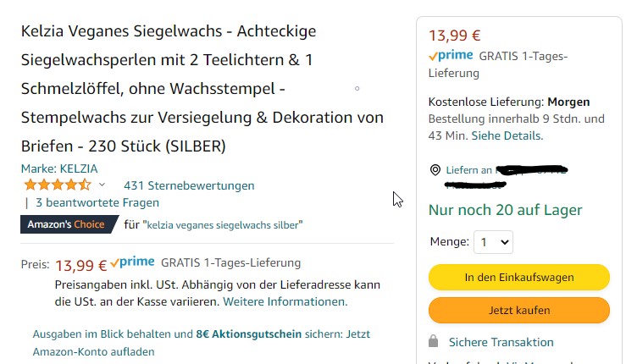Open the 3 beantwortete Fragen link
Screen dimensions: 626x364
97,202
